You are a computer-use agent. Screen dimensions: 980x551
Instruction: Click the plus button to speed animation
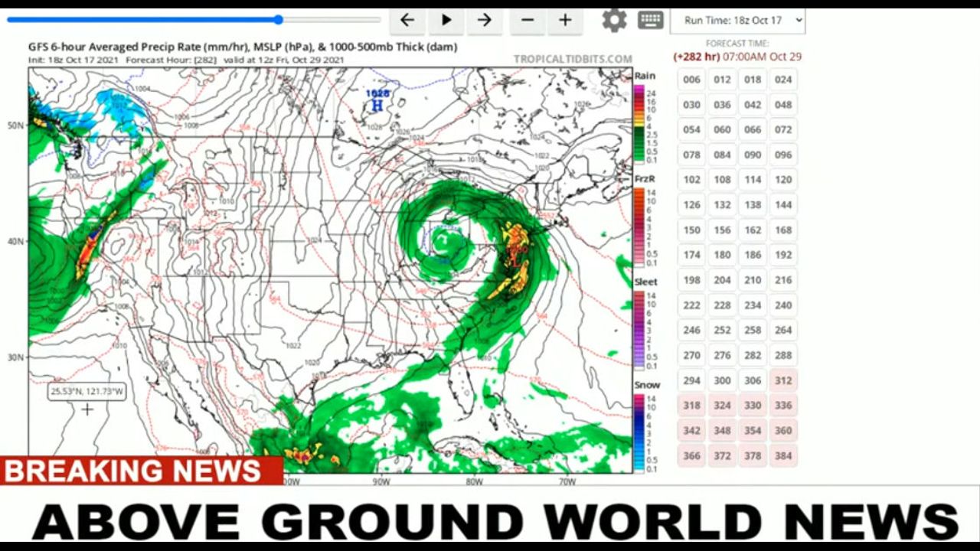(x=565, y=21)
